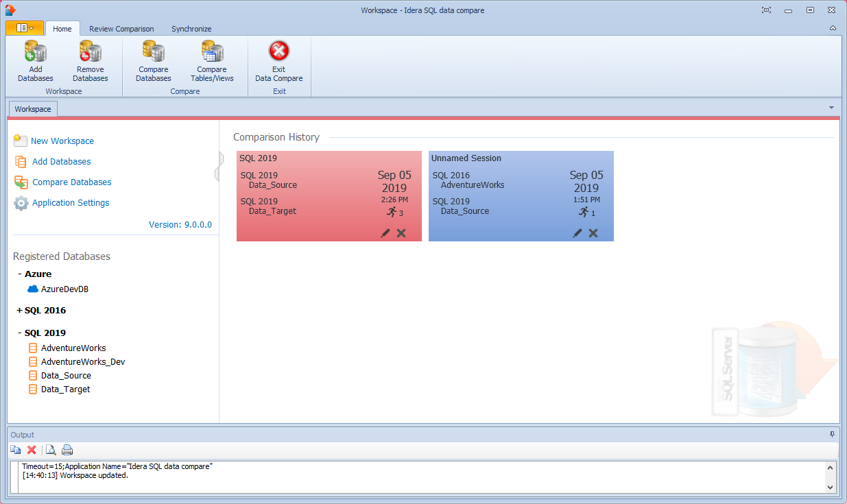Click the New Workspace link
The width and height of the screenshot is (847, 504).
62,141
